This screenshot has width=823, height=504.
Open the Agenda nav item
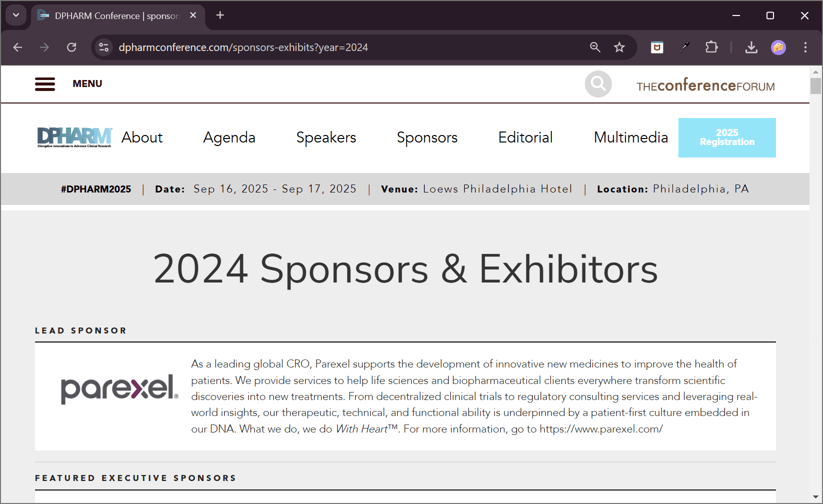click(x=229, y=137)
